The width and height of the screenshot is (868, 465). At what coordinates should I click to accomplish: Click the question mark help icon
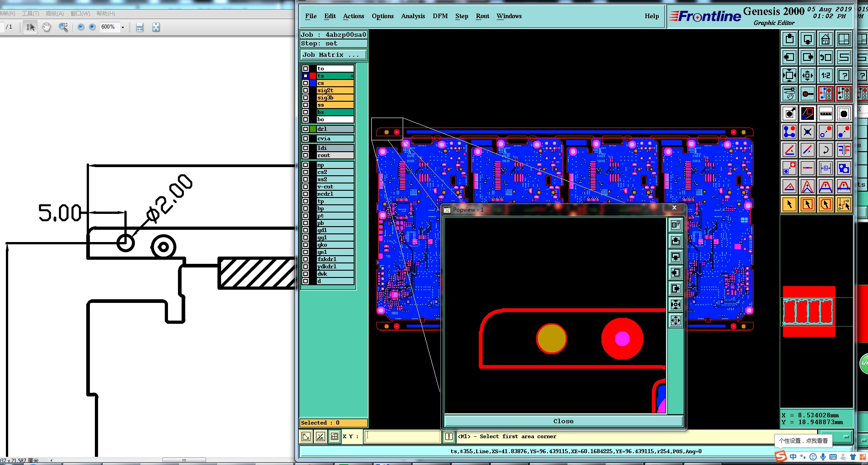point(844,75)
